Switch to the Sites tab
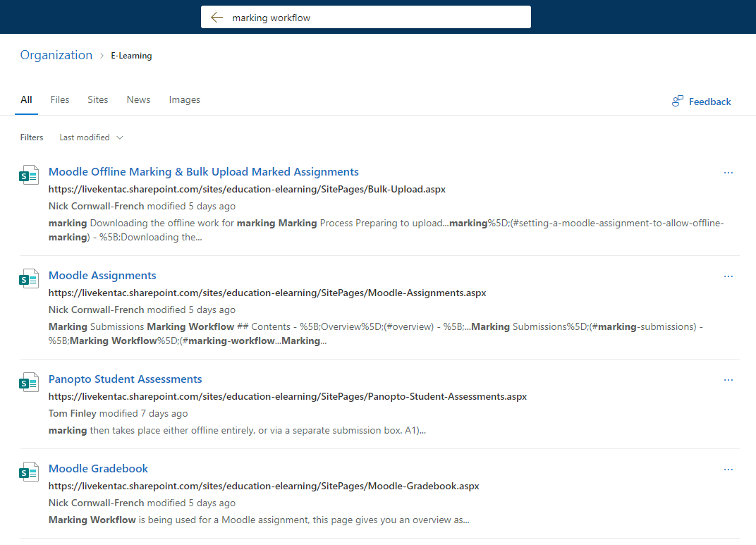This screenshot has height=545, width=756. pyautogui.click(x=98, y=100)
